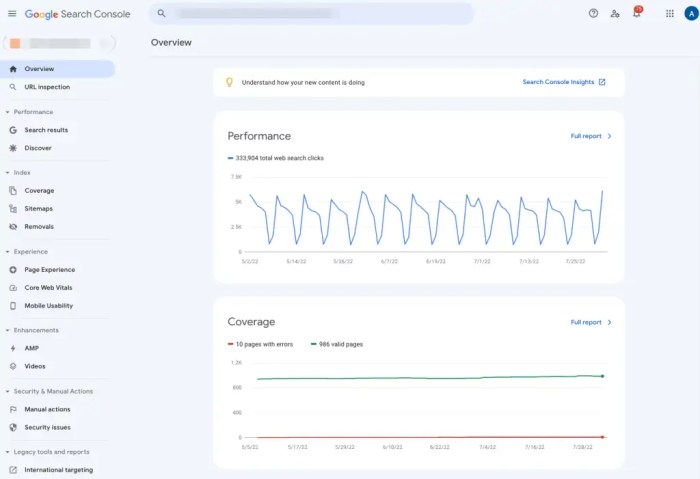Open the hamburger main menu
Image resolution: width=700 pixels, height=479 pixels.
coord(12,14)
